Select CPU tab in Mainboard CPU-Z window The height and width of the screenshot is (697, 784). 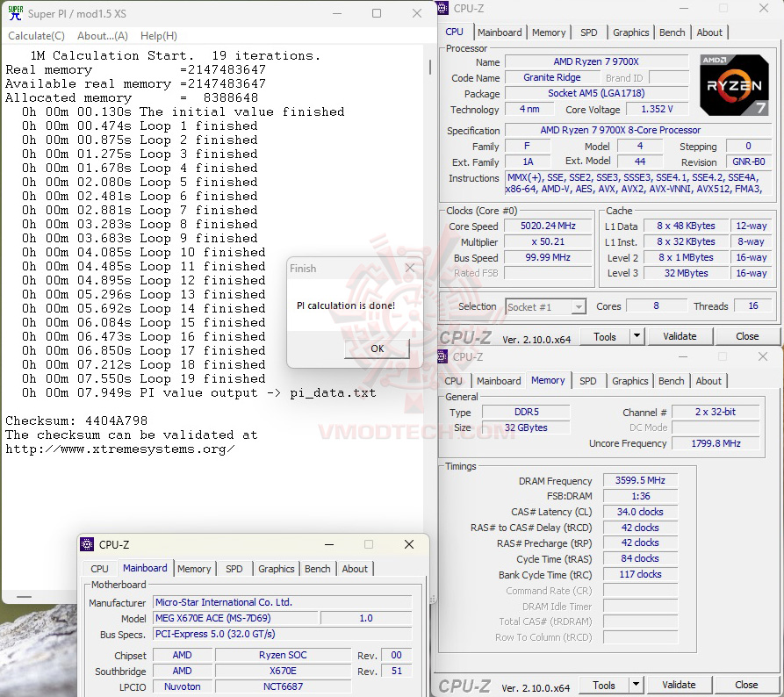coord(99,569)
